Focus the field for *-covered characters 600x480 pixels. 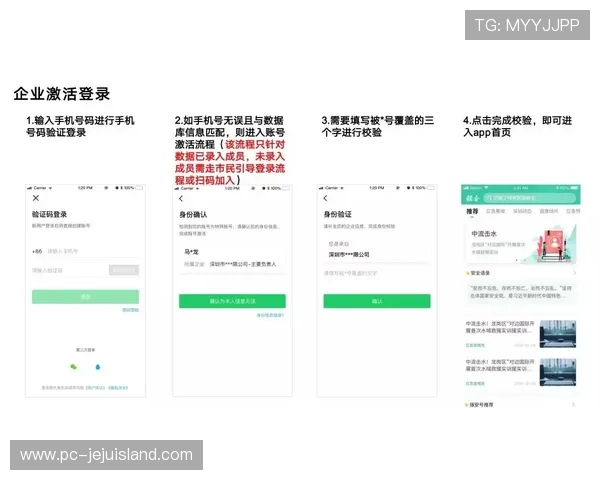(x=377, y=273)
